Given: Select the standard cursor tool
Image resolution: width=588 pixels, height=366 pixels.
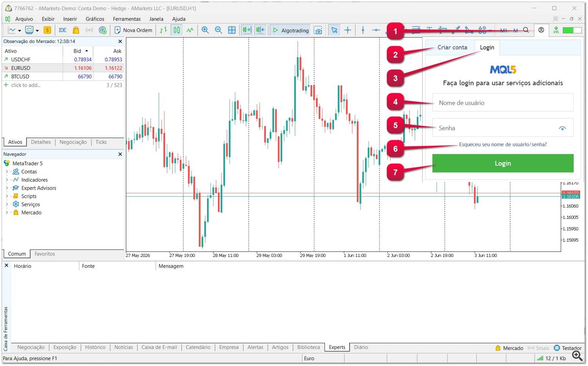Looking at the screenshot, I should click(x=334, y=30).
